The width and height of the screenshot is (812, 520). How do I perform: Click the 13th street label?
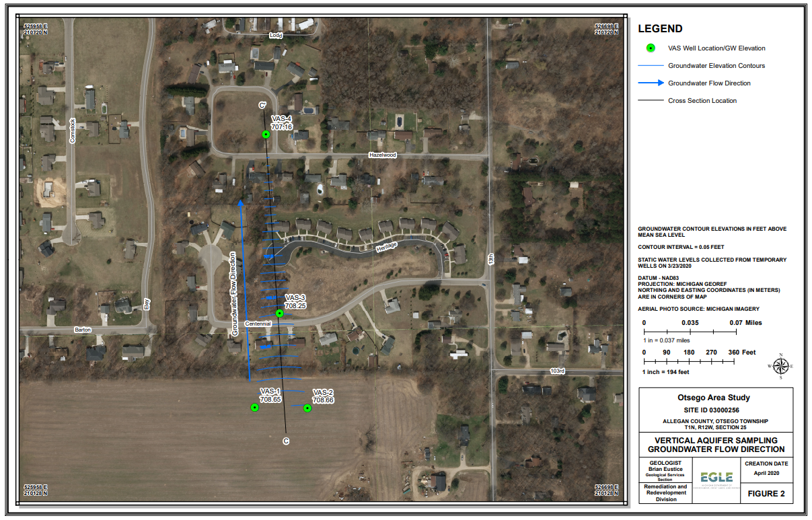click(x=491, y=259)
